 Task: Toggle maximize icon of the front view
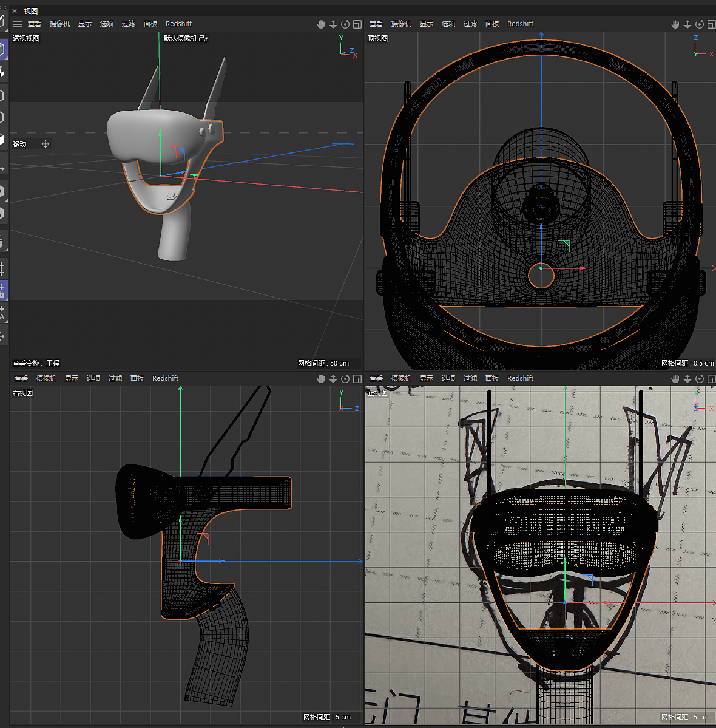pyautogui.click(x=711, y=379)
